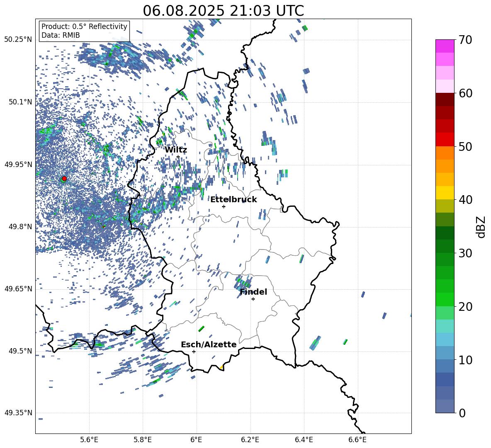Click the Esch/Alzette station cross marker
This screenshot has width=491, height=448.
point(194,351)
